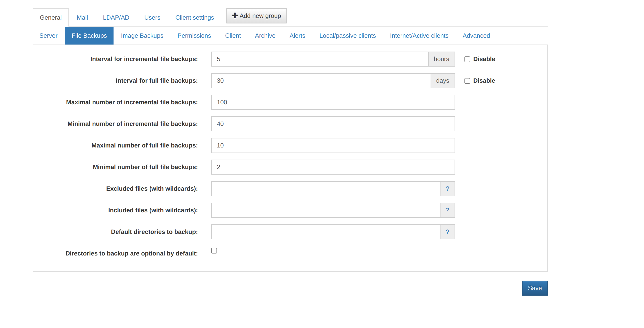Open help for Excluded files wildcards
The image size is (644, 328).
point(447,188)
